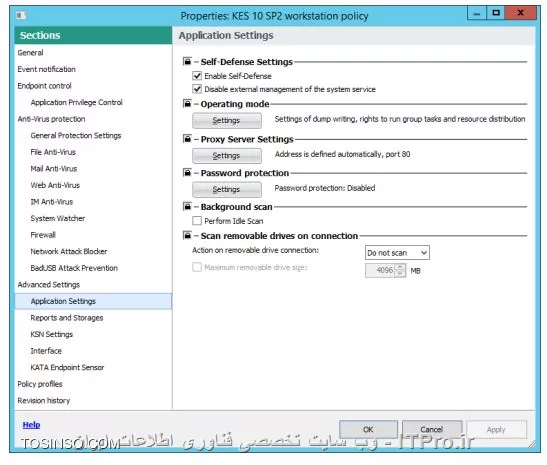The image size is (547, 465).
Task: Open KSN Settings section
Action: pyautogui.click(x=93, y=334)
